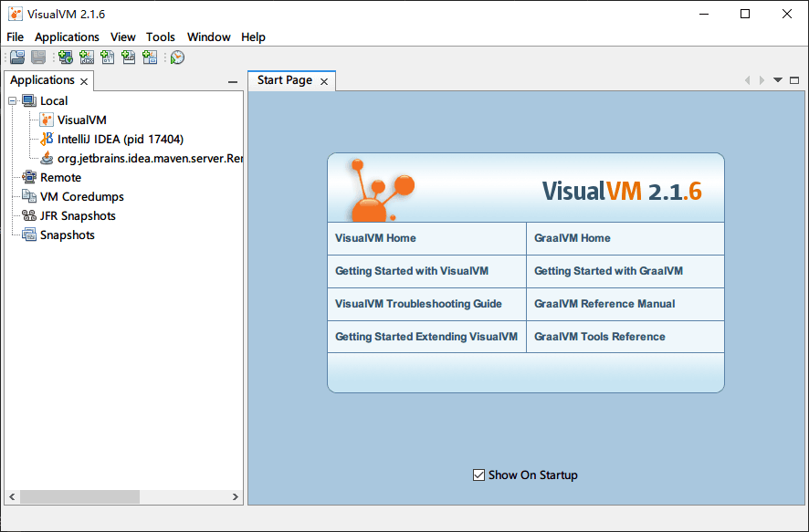Select the IntelliJ IDEA process icon
Viewport: 809px width, 532px height.
pos(47,140)
